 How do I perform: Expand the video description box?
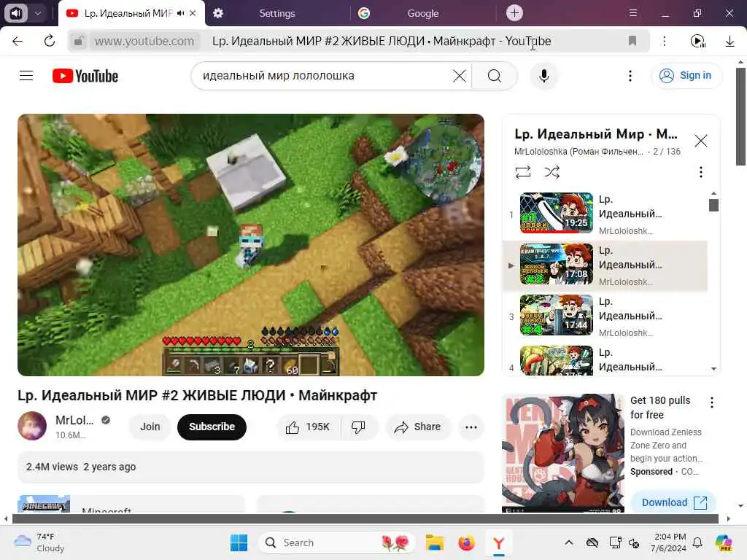(x=251, y=467)
